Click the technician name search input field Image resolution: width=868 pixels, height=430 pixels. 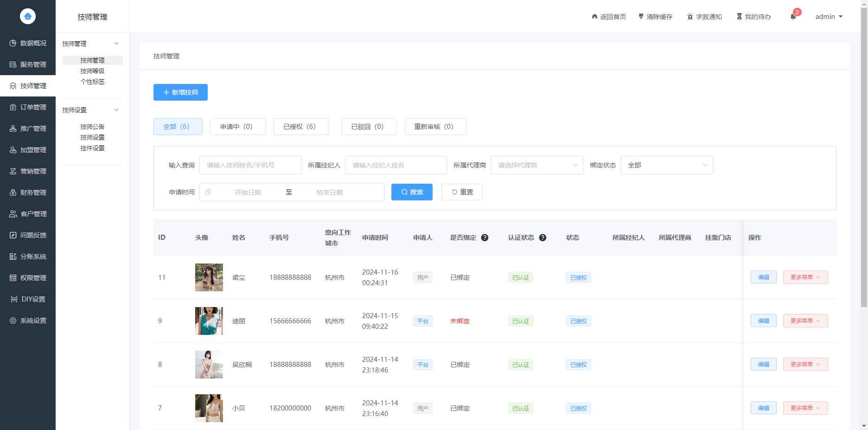250,165
